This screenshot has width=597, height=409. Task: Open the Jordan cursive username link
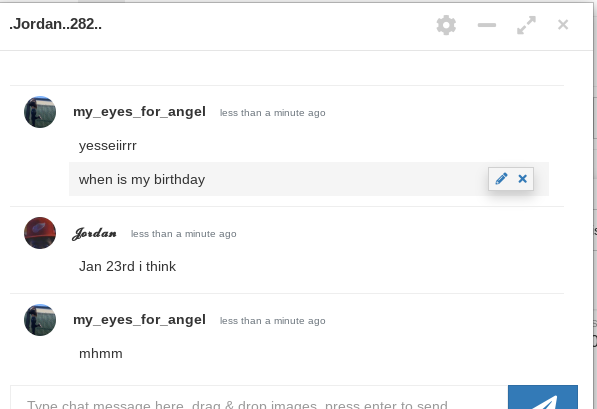tap(94, 233)
